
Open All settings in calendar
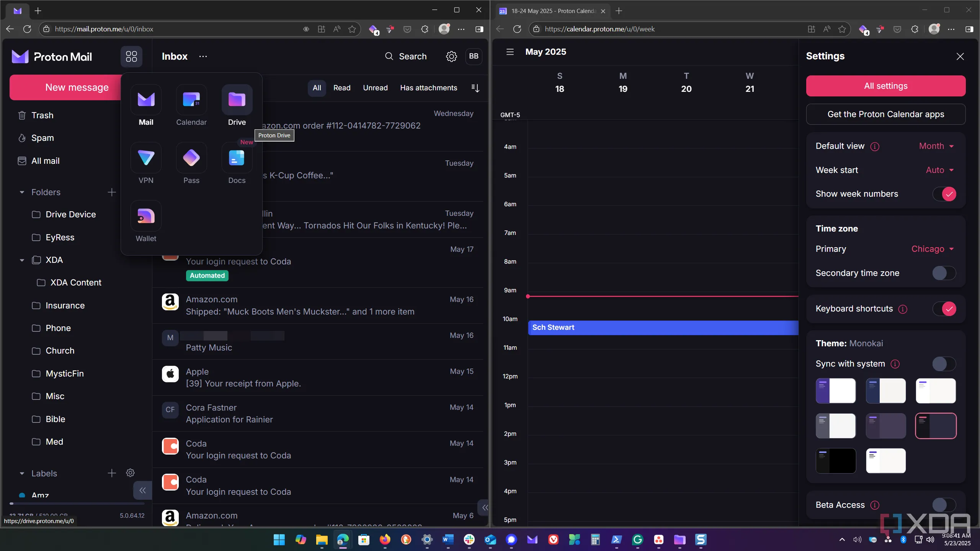(x=885, y=86)
